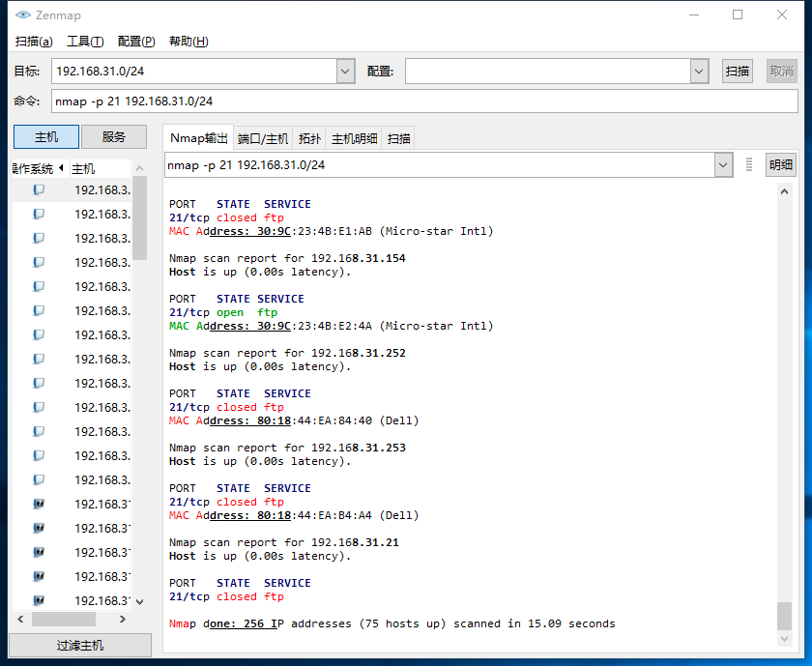The image size is (812, 666).
Task: Click 'Nmap scan report for 192.168.31.154' line
Action: (x=287, y=258)
